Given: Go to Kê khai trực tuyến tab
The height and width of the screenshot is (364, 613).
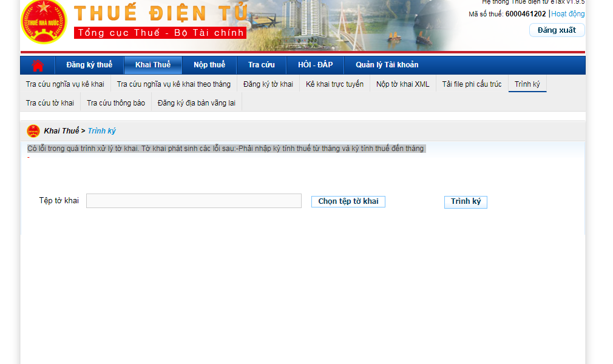Looking at the screenshot, I should pos(334,84).
